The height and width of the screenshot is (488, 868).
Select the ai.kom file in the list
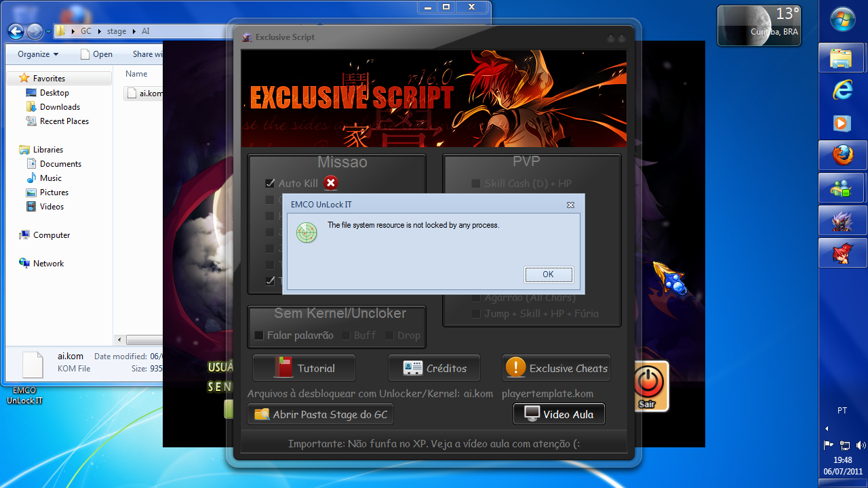144,94
